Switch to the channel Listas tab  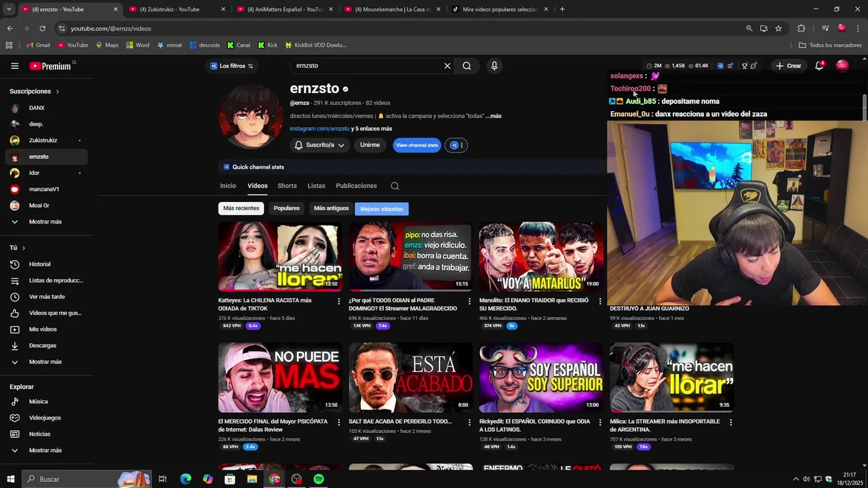[316, 186]
